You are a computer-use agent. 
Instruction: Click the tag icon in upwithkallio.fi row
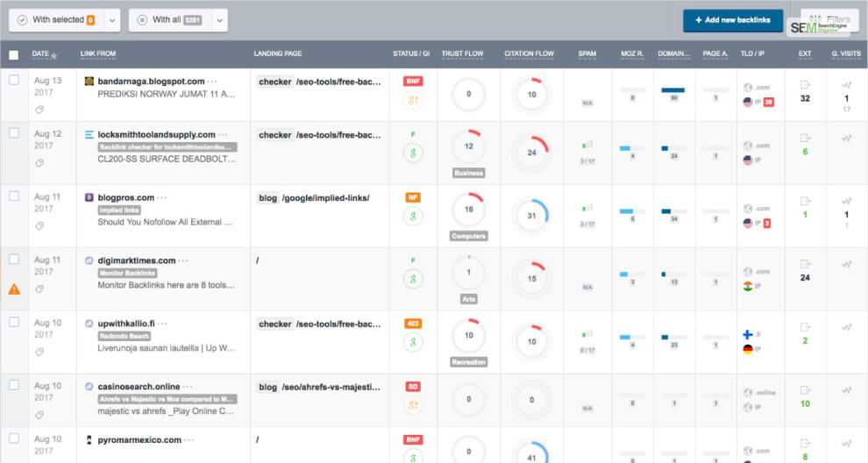click(39, 353)
